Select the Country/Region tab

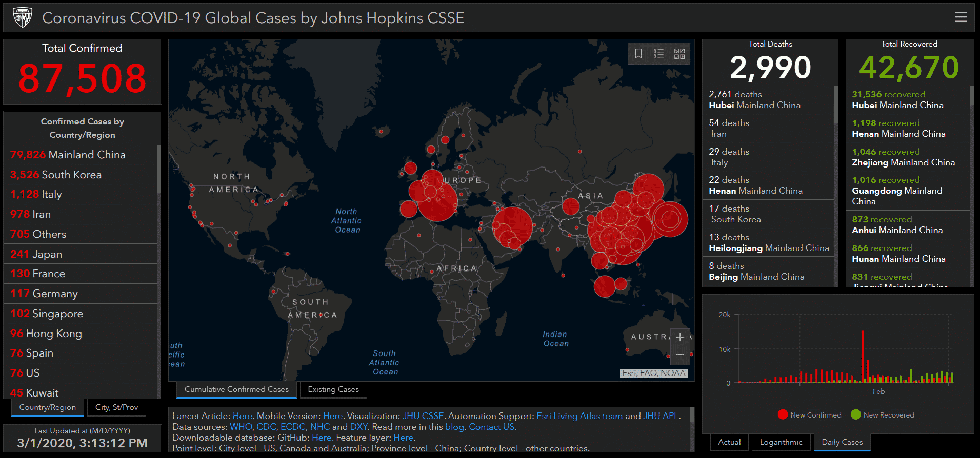48,407
